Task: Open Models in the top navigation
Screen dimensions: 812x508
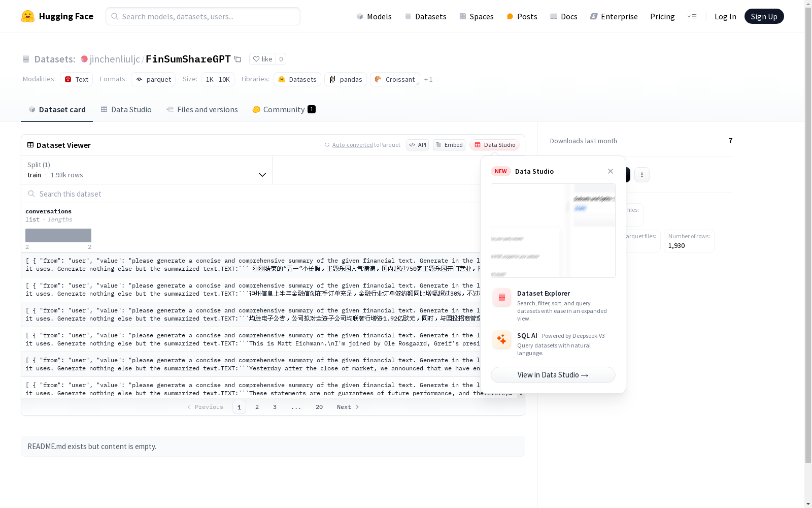Action: click(x=374, y=16)
